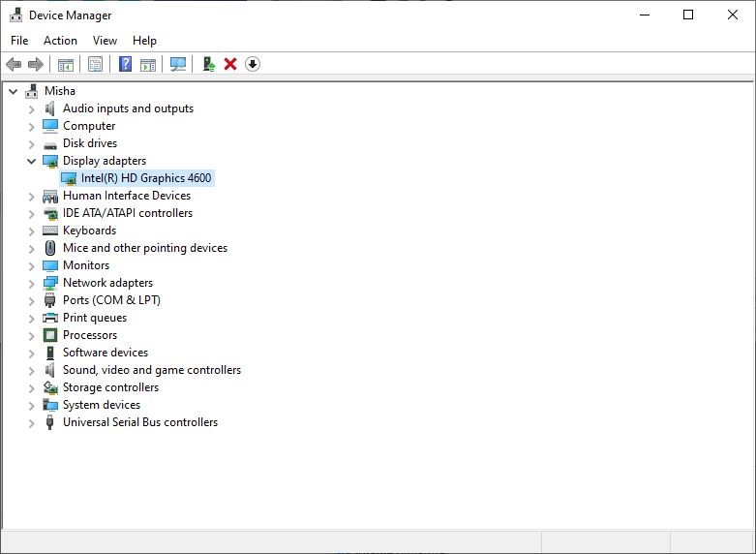Click the Universal Serial Bus controllers icon
This screenshot has width=756, height=554.
[49, 422]
